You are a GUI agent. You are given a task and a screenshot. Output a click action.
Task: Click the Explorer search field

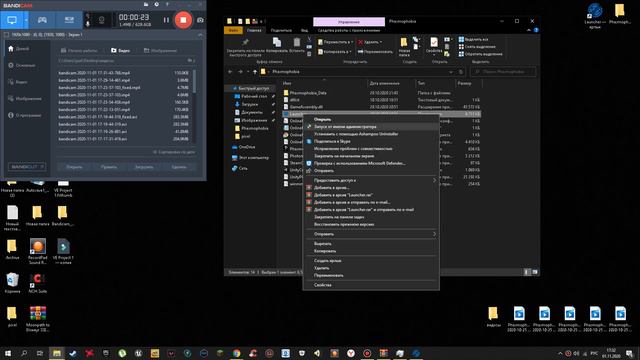(503, 72)
